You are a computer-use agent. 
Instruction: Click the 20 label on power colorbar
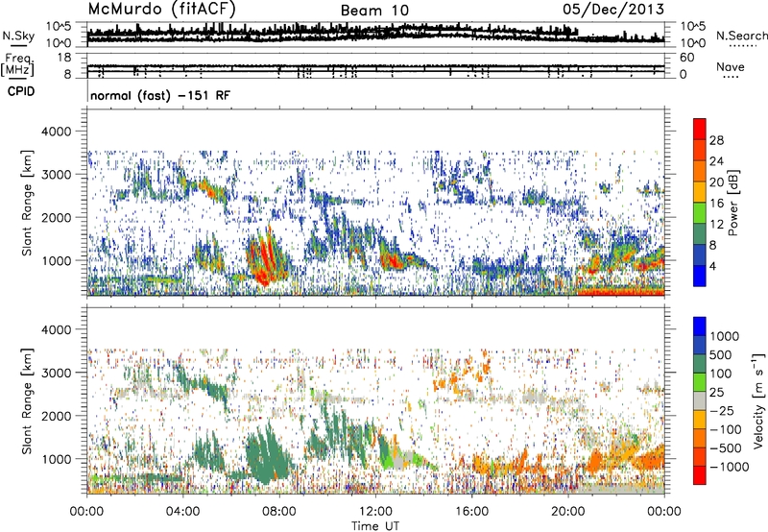pyautogui.click(x=716, y=182)
